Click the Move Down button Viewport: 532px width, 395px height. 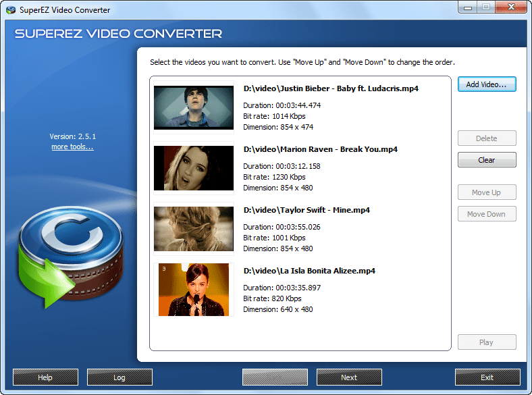tap(486, 214)
